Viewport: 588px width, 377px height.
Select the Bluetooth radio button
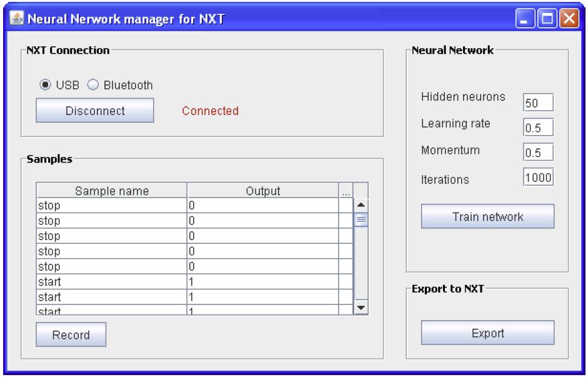tap(92, 85)
